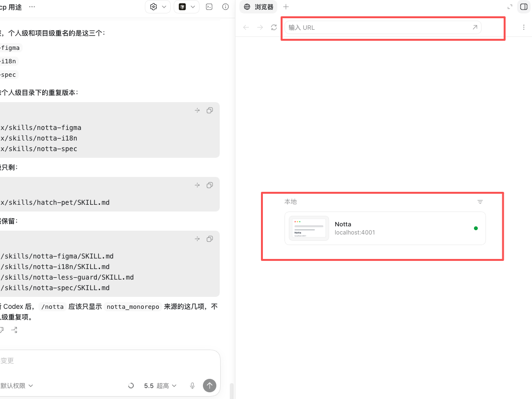Click the green status dot on Notta card

tap(476, 228)
